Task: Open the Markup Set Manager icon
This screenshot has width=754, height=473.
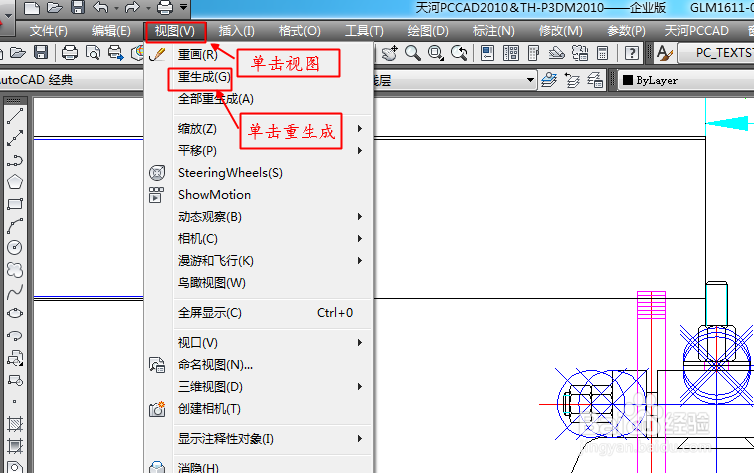Action: tap(579, 53)
